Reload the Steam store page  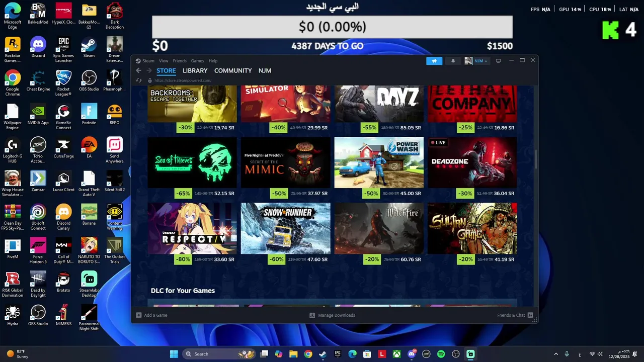(139, 80)
